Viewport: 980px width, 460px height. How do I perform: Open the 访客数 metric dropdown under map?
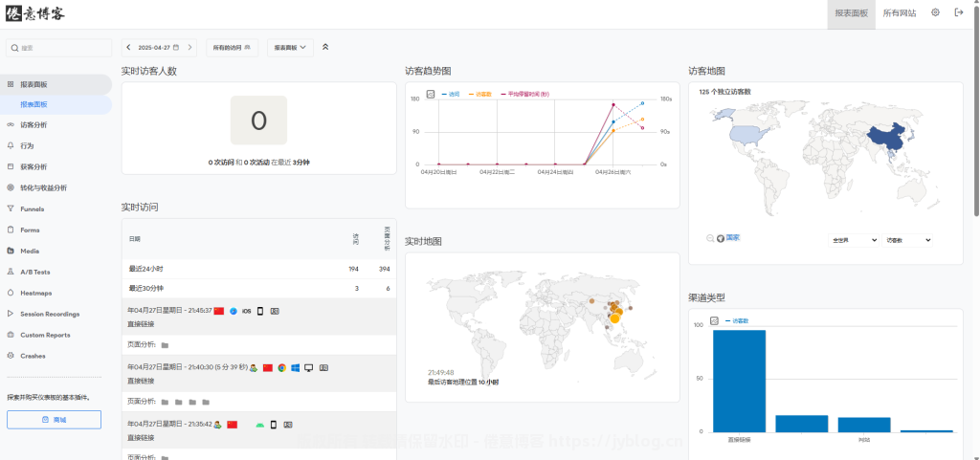coord(907,240)
